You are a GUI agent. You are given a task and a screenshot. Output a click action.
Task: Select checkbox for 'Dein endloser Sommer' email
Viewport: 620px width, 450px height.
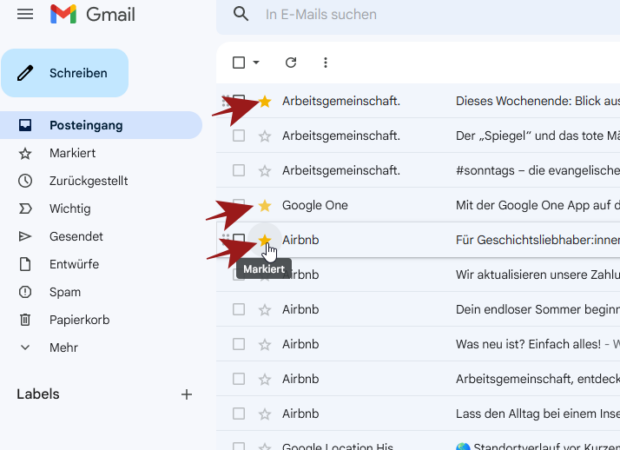click(x=239, y=309)
